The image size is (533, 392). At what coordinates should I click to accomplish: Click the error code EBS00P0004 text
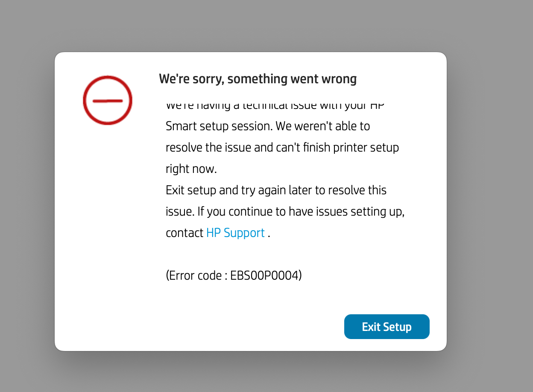pos(266,275)
